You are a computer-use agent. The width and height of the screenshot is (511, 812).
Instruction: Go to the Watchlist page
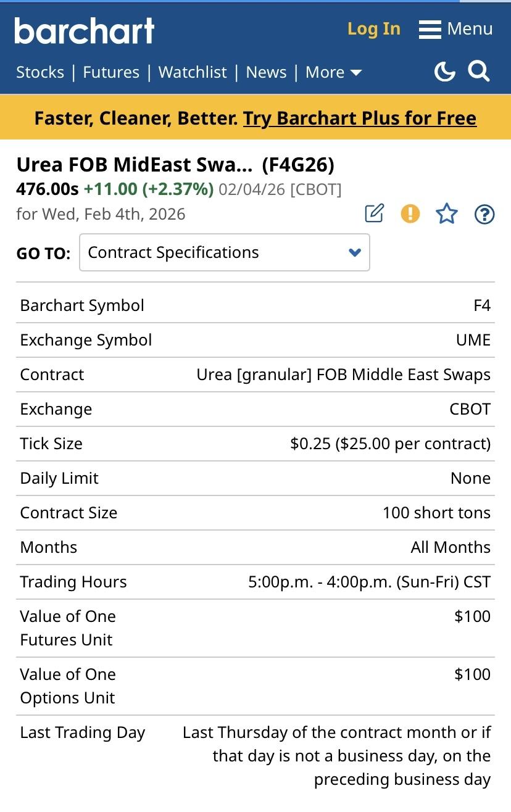click(x=193, y=72)
